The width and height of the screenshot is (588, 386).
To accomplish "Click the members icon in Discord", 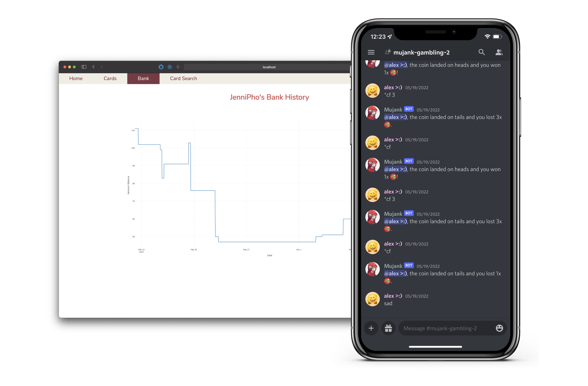I will pyautogui.click(x=498, y=52).
